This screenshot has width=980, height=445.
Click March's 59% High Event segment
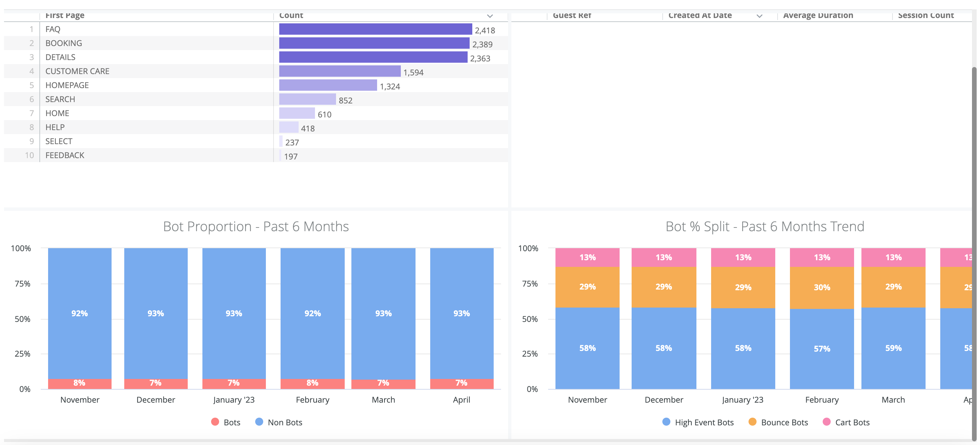(x=893, y=348)
